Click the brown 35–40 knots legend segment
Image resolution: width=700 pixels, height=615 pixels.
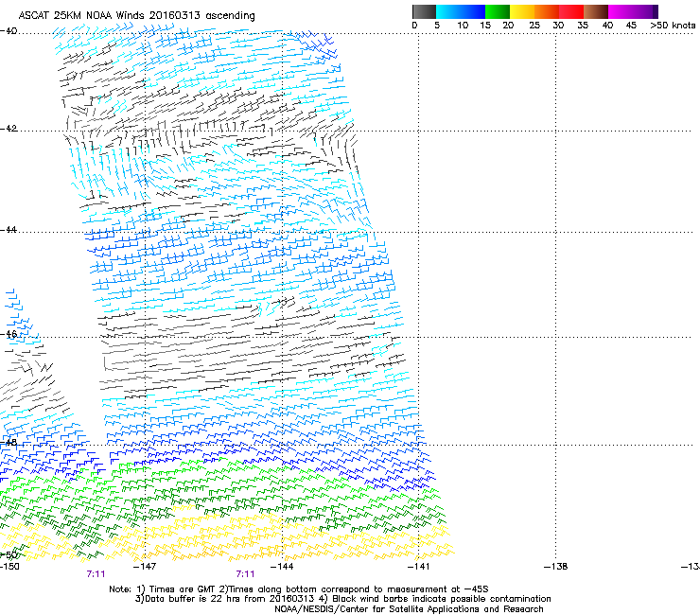[596, 11]
